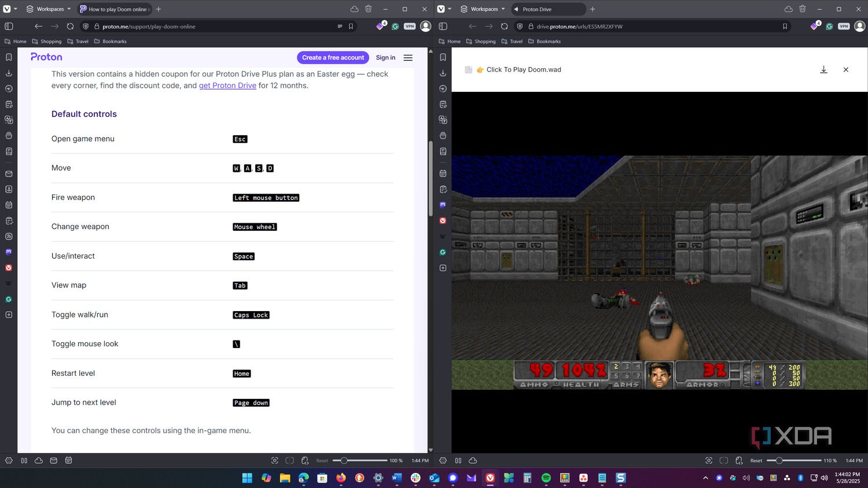868x488 pixels.
Task: Click Take a Break pause icon, left status bar
Action: (24, 460)
